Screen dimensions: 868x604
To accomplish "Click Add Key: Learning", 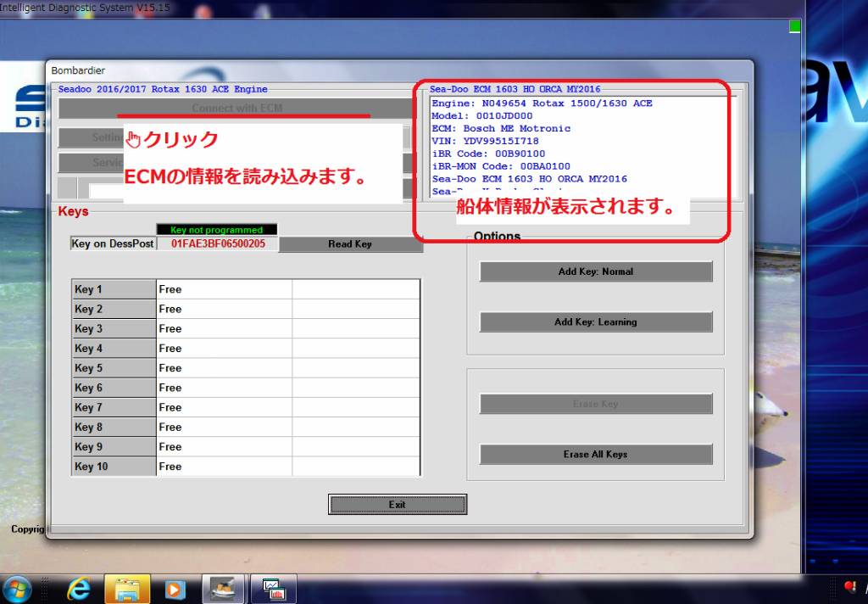I will coord(596,322).
